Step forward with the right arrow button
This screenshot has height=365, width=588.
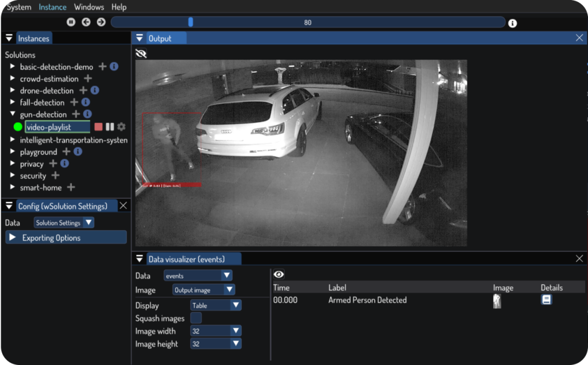pyautogui.click(x=101, y=22)
